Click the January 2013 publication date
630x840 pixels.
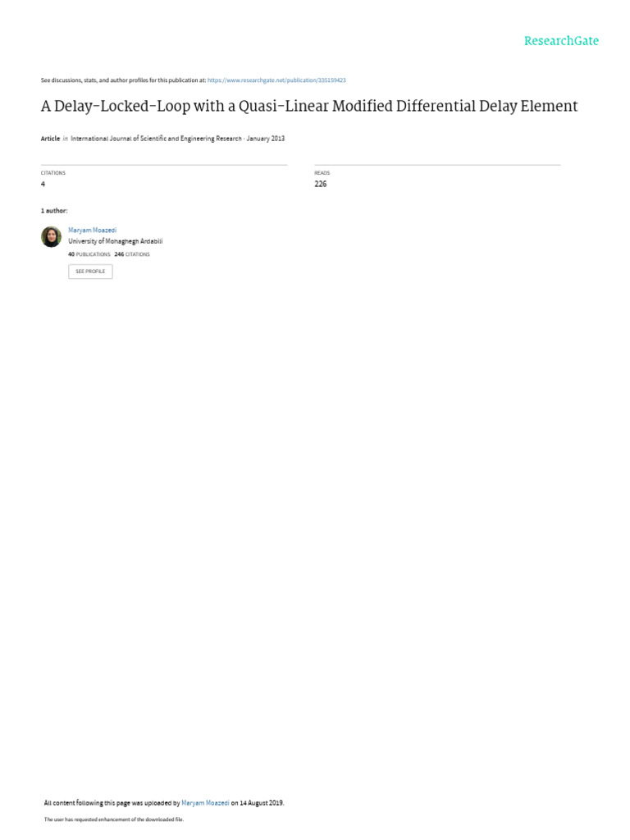[266, 138]
